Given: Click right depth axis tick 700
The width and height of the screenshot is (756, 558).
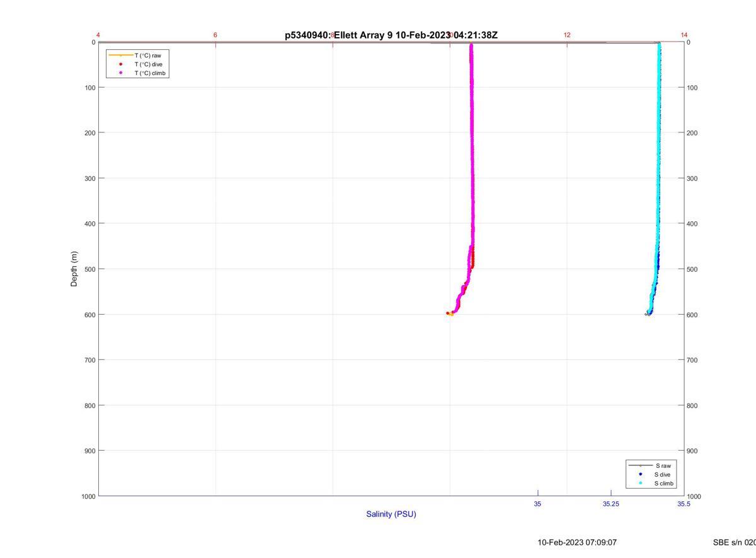Looking at the screenshot, I should pos(692,360).
